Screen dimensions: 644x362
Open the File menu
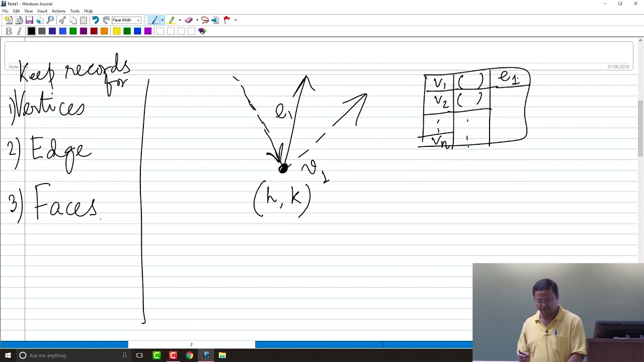pyautogui.click(x=5, y=11)
